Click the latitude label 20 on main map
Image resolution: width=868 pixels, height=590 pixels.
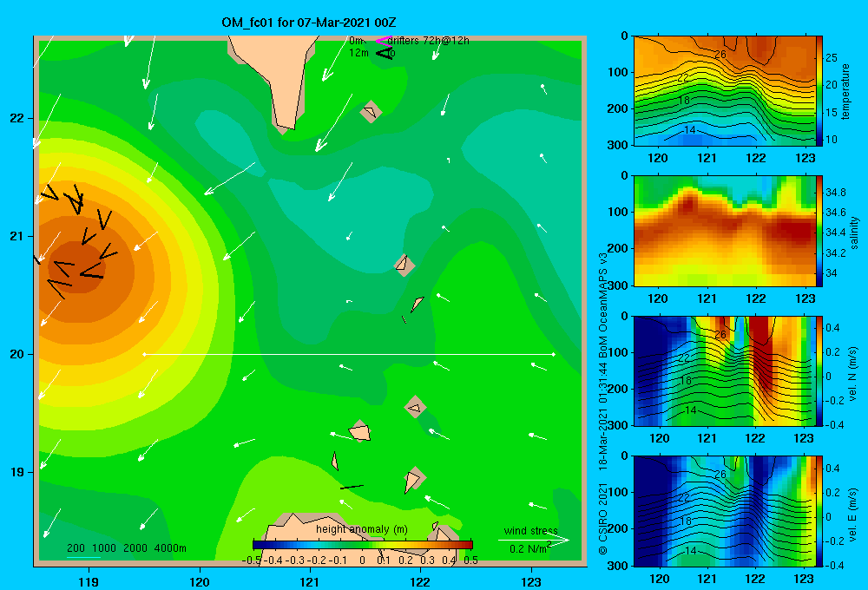coord(17,354)
